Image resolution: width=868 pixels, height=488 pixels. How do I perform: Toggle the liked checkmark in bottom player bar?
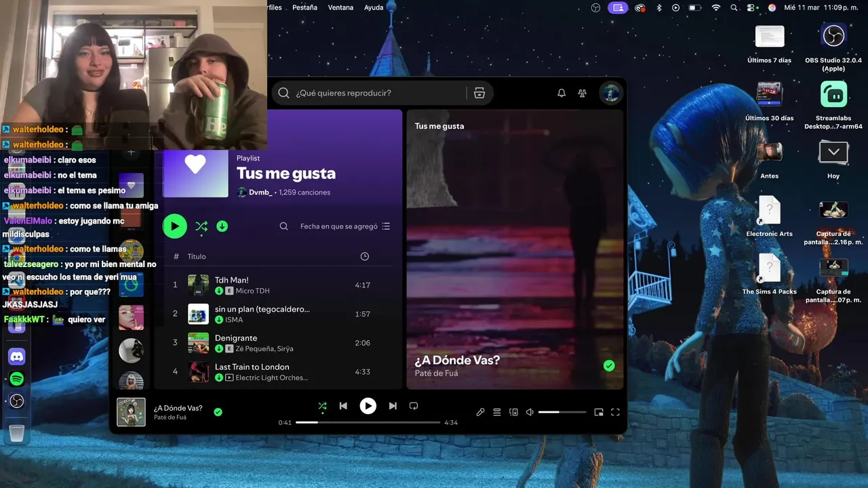218,411
